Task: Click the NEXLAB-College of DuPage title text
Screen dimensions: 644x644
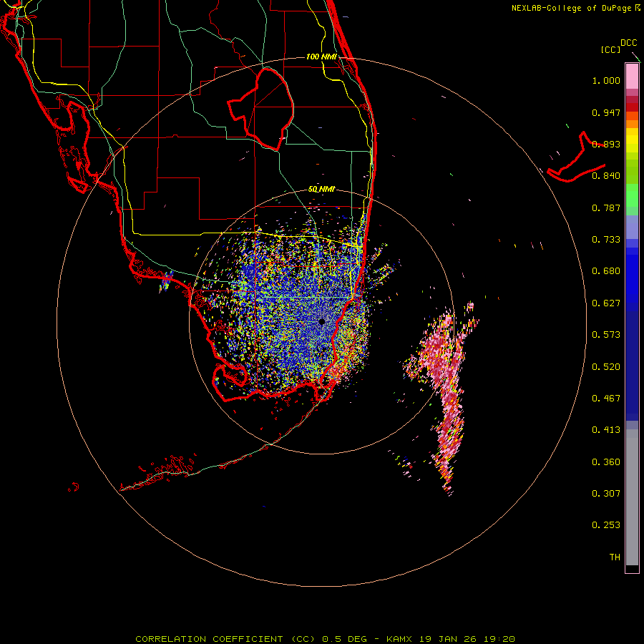Action: [571, 8]
